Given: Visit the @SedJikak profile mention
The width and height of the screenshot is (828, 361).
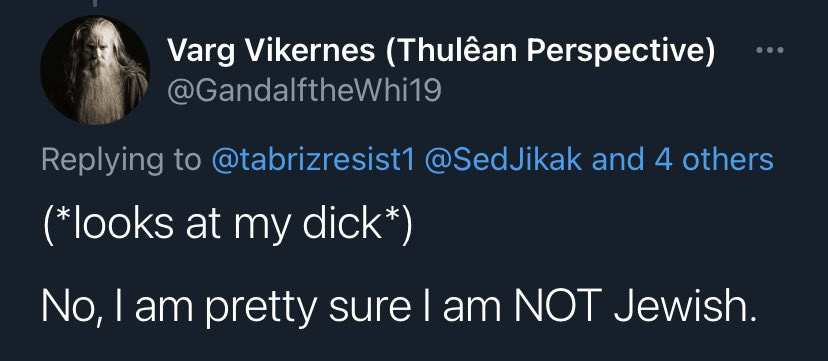Looking at the screenshot, I should 503,160.
